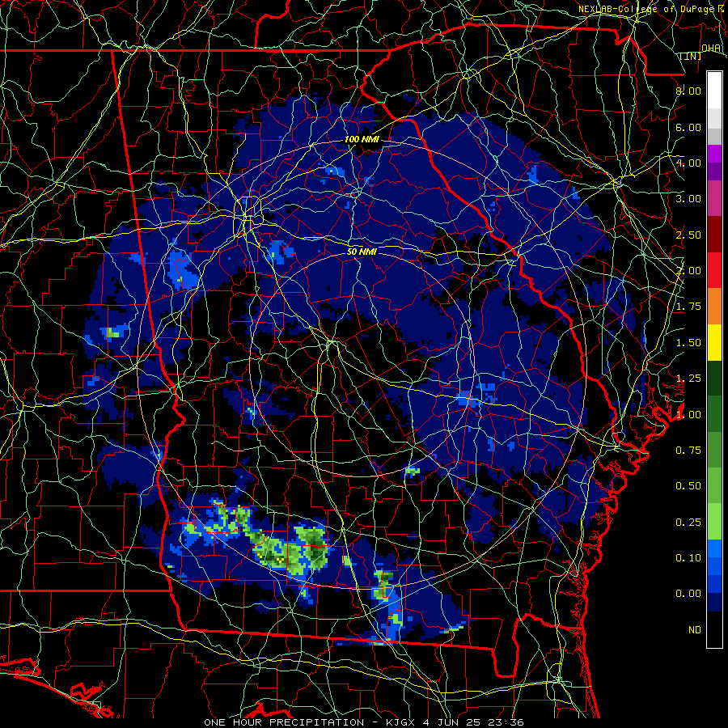Pick the orange swatch beside 1.75
728x728 pixels.
(714, 306)
